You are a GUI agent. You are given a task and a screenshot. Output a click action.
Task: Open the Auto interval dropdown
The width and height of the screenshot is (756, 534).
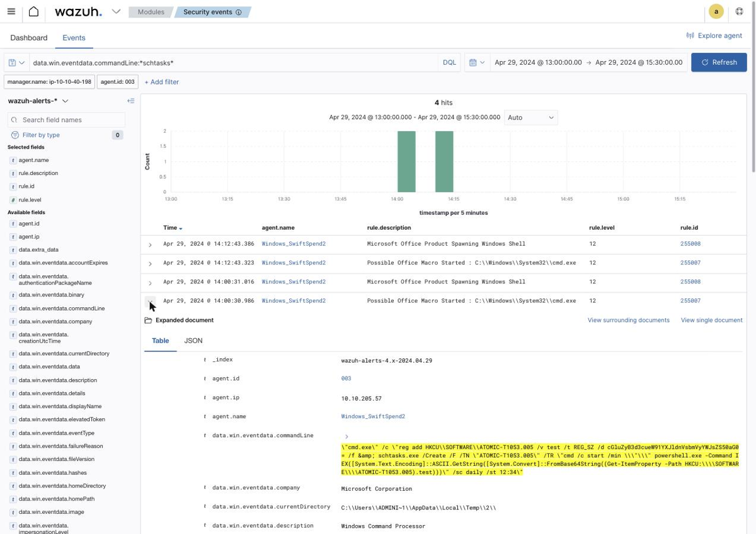point(531,118)
